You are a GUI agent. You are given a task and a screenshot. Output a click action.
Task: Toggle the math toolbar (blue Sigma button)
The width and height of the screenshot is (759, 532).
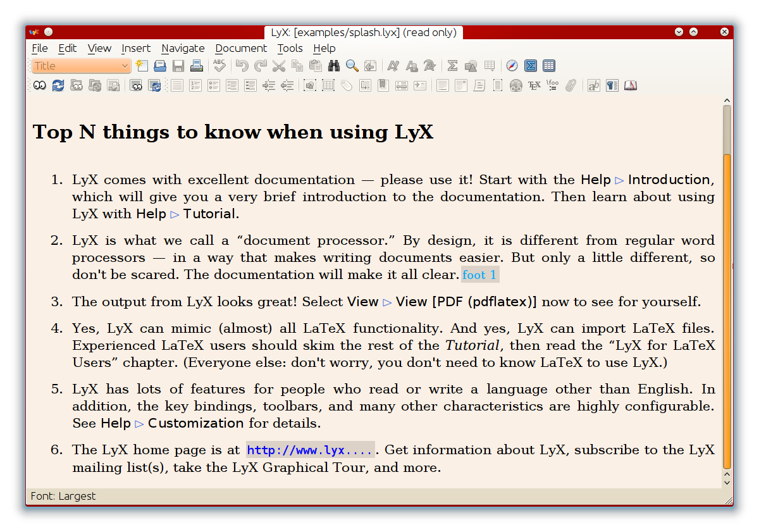(x=531, y=66)
